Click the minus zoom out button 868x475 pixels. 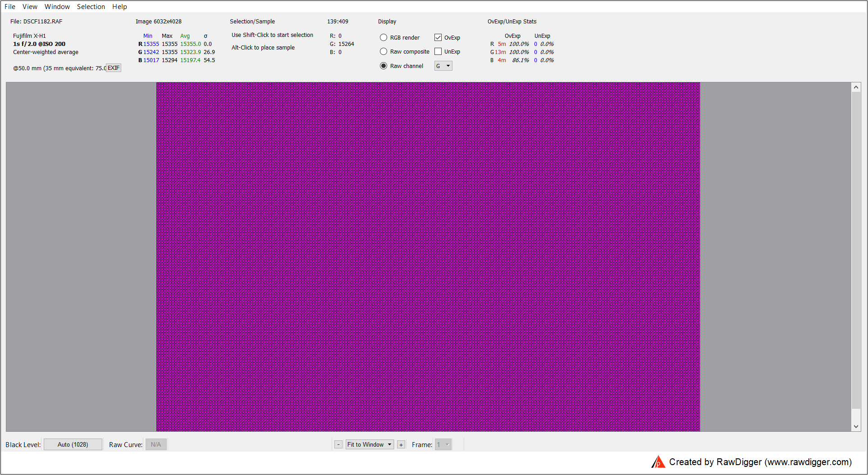click(x=338, y=445)
